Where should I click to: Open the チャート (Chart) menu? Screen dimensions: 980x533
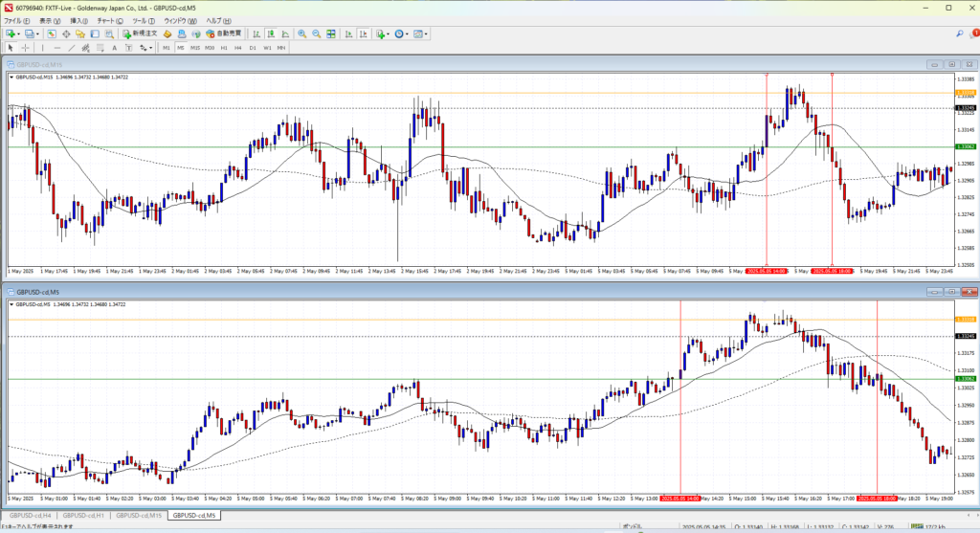[110, 20]
